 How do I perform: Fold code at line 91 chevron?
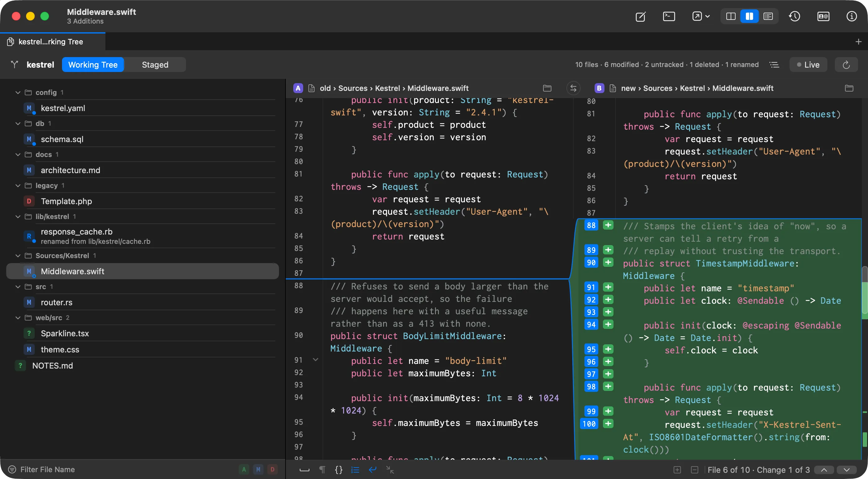click(315, 360)
